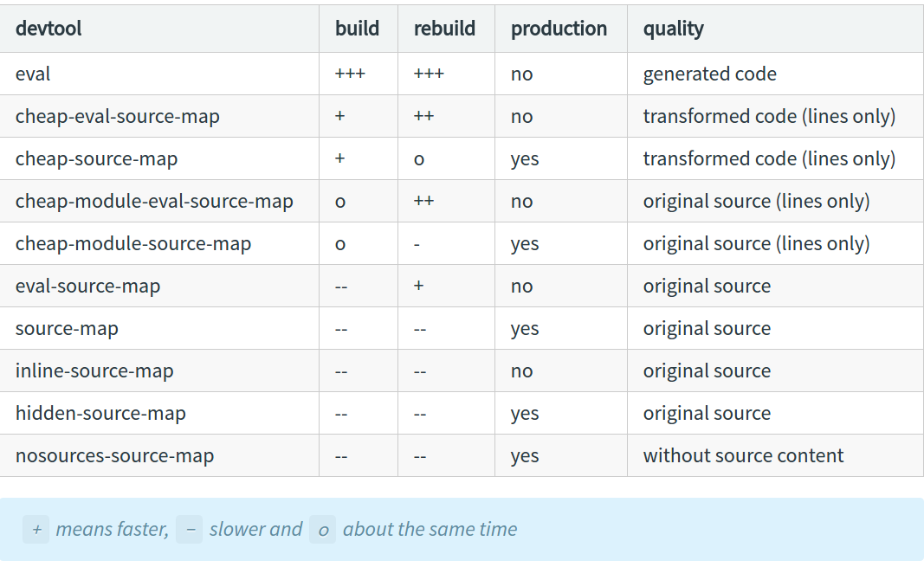Click the 'o' symbol badge in legend
The image size is (924, 567).
[x=322, y=529]
